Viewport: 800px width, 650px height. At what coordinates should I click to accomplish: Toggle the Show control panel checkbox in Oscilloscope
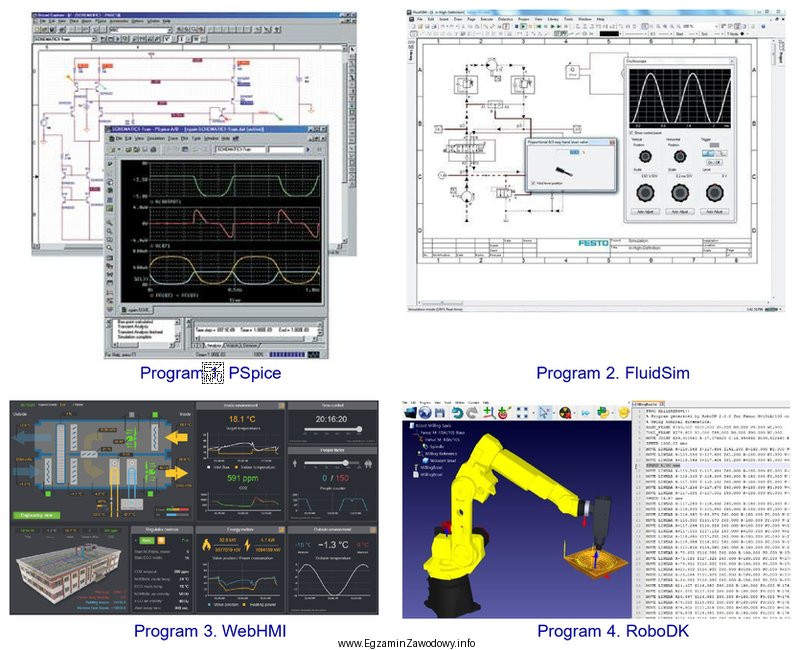[632, 133]
